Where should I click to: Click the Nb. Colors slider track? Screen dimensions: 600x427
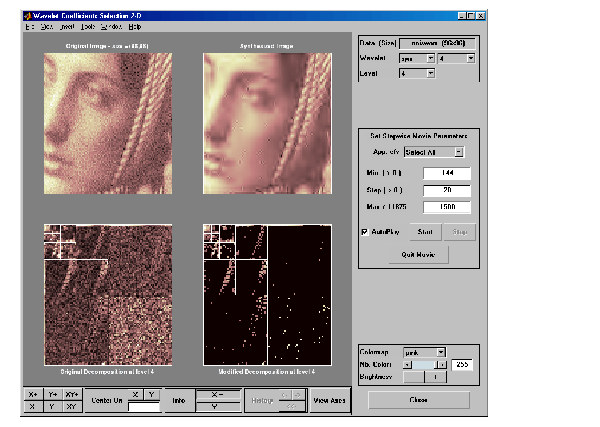pos(425,365)
